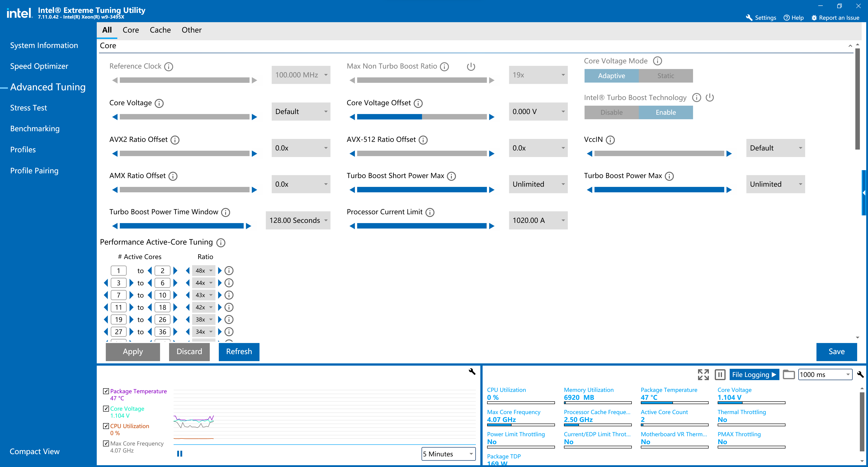Click the Core Voltage Offset slider track

click(422, 117)
